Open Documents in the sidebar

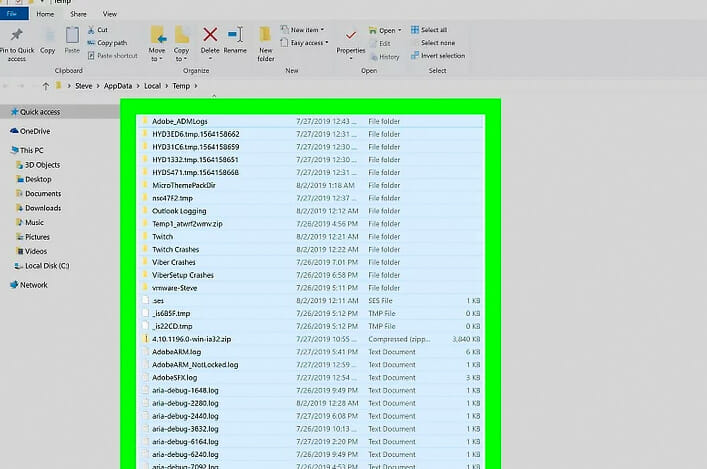38,193
